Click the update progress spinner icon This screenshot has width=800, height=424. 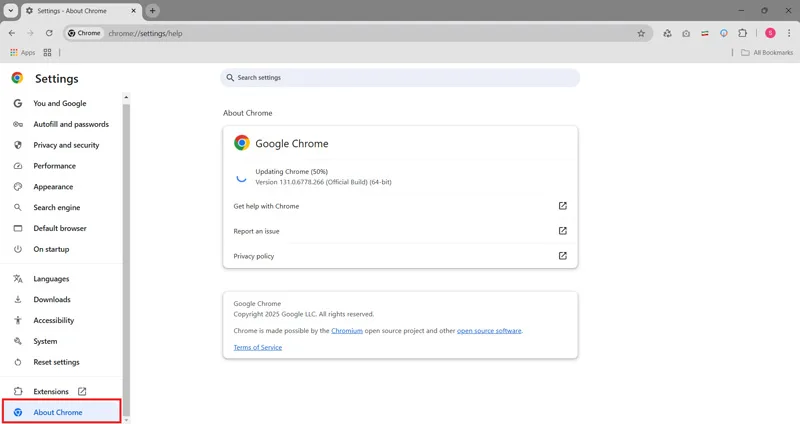click(x=241, y=177)
